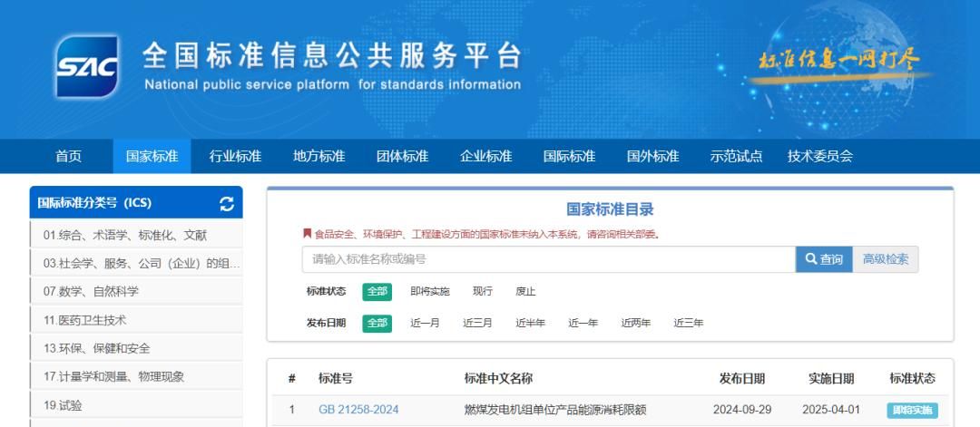Expand ICS category 11.医药卫生技术
This screenshot has width=980, height=427.
tap(136, 320)
